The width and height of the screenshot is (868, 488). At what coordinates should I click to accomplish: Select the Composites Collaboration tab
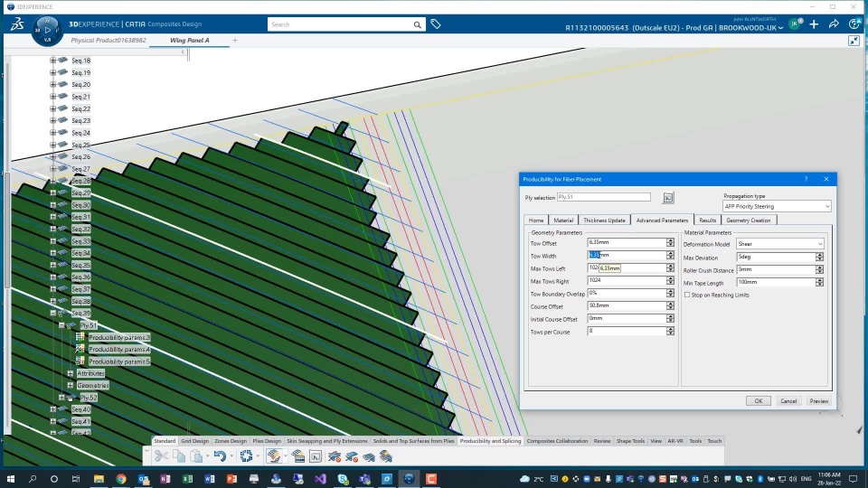pyautogui.click(x=557, y=441)
